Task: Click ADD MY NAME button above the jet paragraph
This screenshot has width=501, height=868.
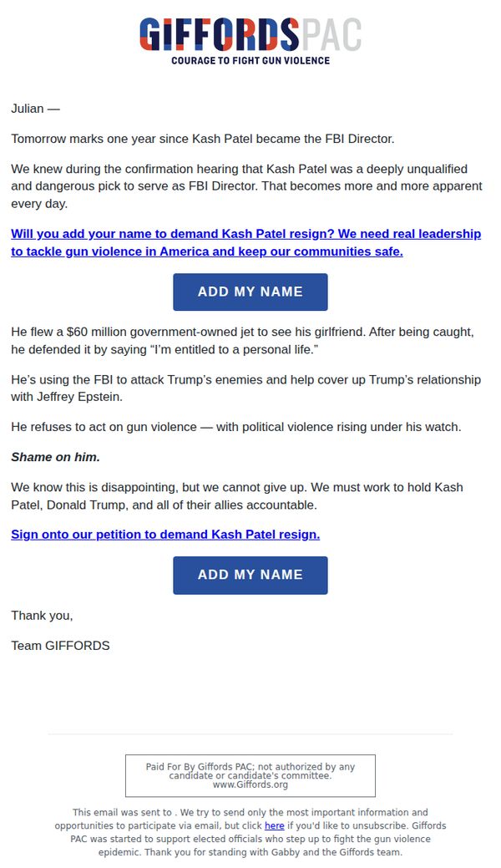Action: pyautogui.click(x=250, y=292)
